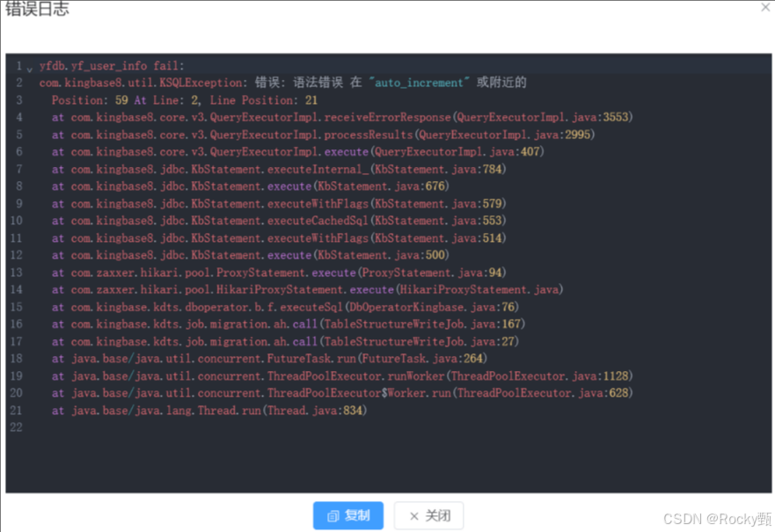
Task: Click the copy icon inside 复制 button
Action: 333,516
